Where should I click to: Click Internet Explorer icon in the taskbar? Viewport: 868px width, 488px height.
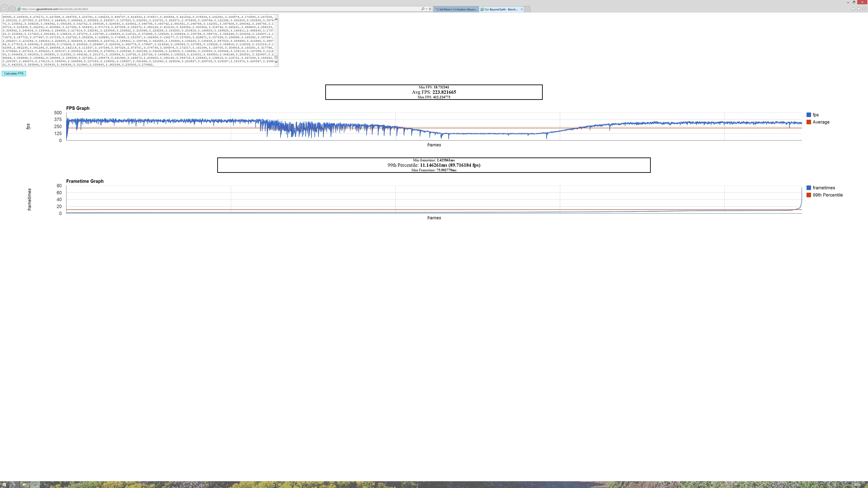[34, 485]
